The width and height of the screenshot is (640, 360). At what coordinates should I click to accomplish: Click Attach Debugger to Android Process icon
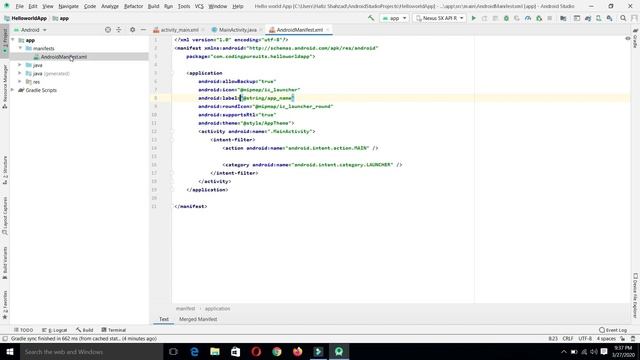(539, 18)
